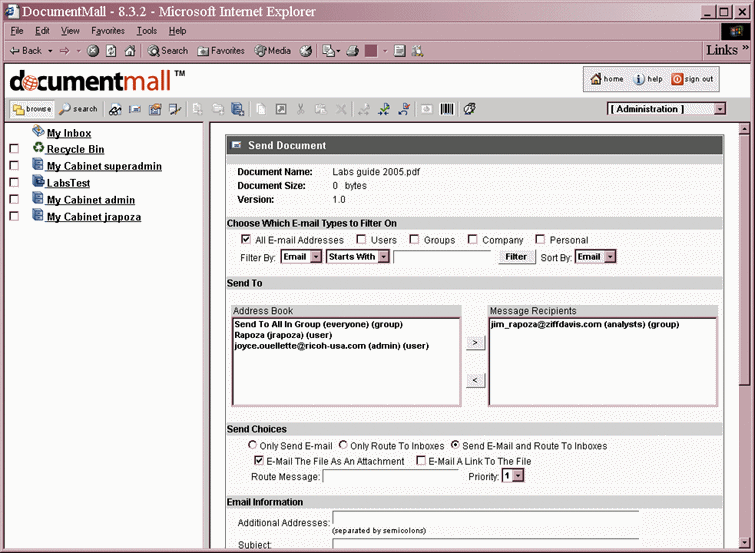Image resolution: width=755 pixels, height=553 pixels.
Task: Click the sign out link
Action: click(693, 79)
